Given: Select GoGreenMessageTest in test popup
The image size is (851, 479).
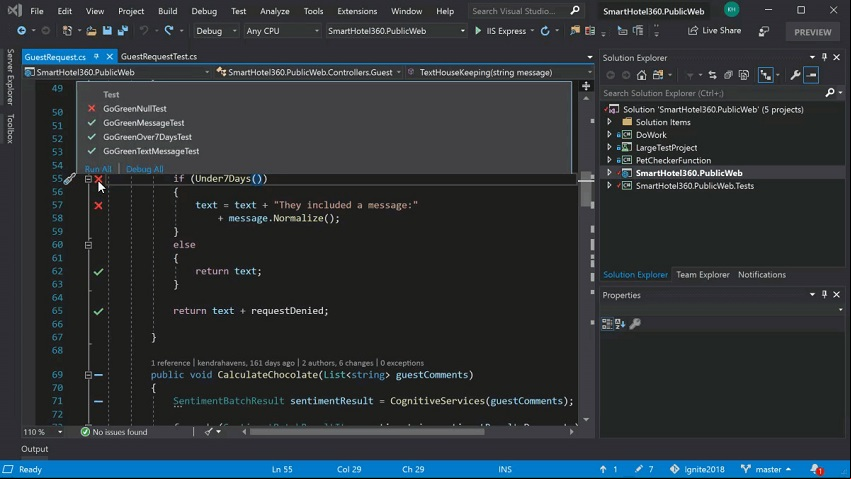Looking at the screenshot, I should click(x=143, y=123).
